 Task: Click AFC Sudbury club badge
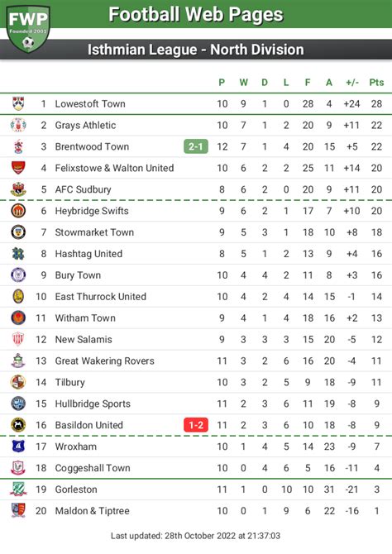[x=18, y=189]
